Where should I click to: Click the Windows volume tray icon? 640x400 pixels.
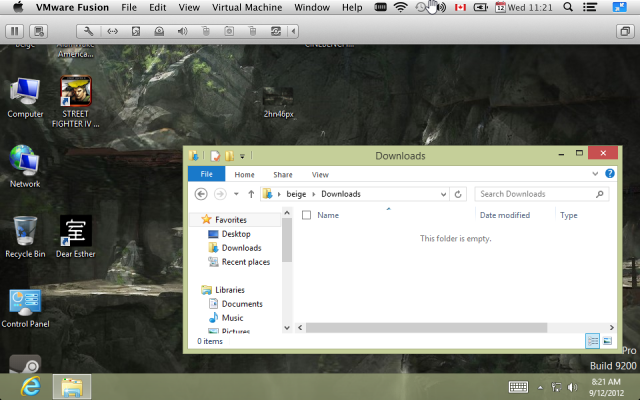click(x=572, y=387)
